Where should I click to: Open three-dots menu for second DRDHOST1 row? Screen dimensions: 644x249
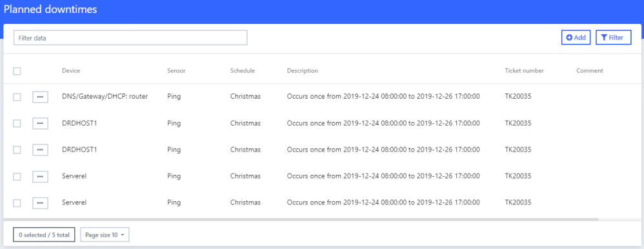[40, 150]
